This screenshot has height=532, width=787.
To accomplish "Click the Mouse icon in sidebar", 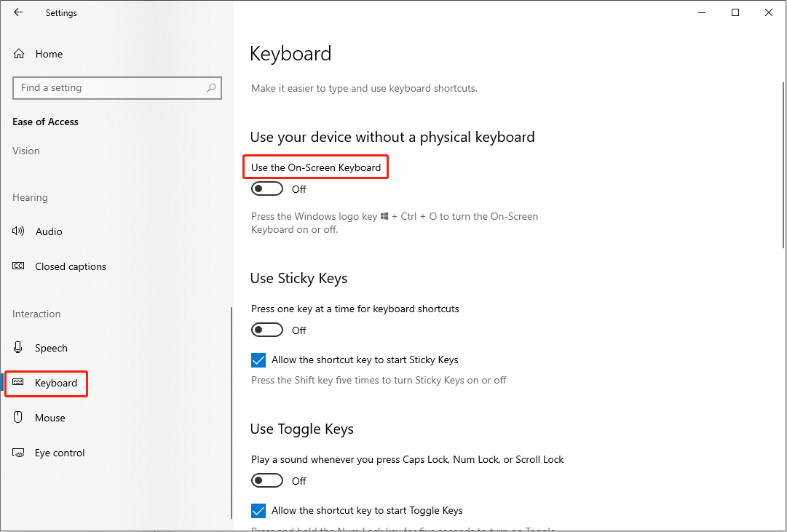I will click(x=19, y=418).
